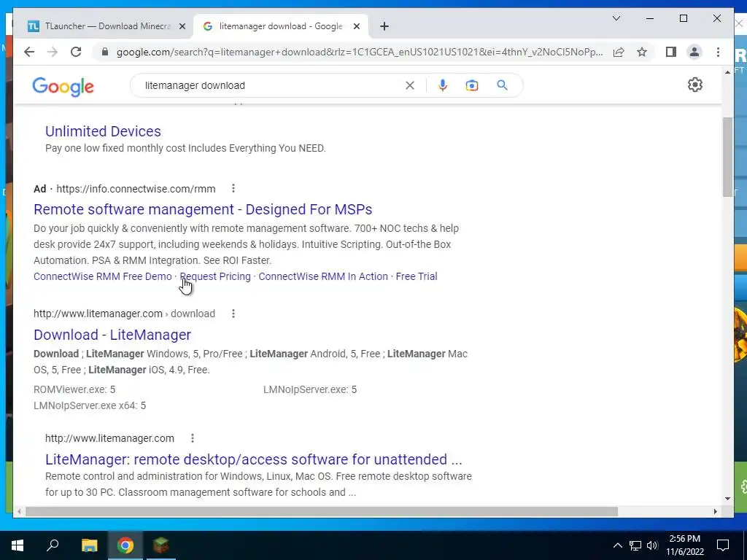The width and height of the screenshot is (747, 560).
Task: Click scroll right arrow of horizontal scrollbar
Action: coord(715,511)
